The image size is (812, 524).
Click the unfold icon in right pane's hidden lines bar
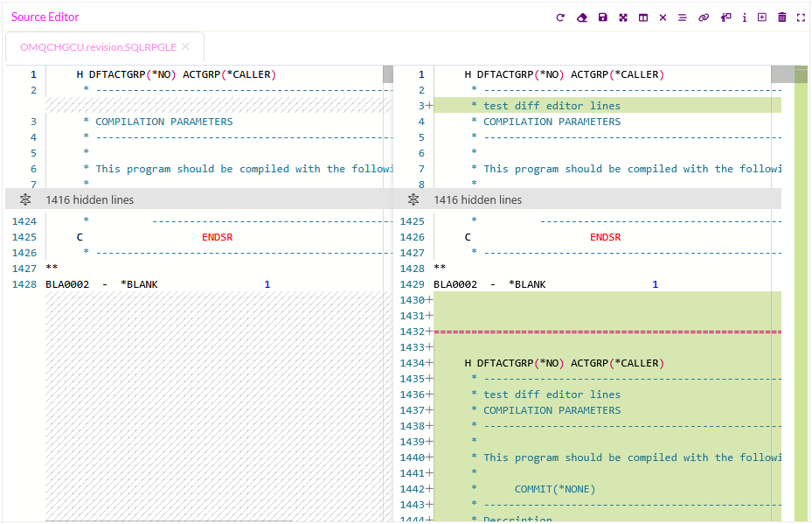click(413, 200)
